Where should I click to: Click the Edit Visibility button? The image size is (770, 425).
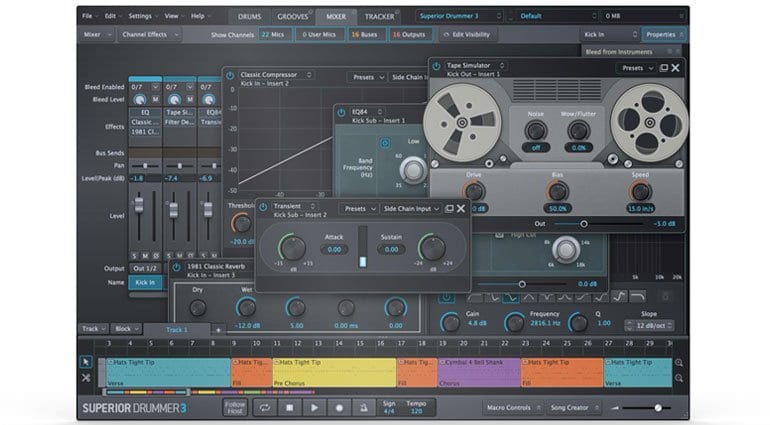click(x=467, y=35)
